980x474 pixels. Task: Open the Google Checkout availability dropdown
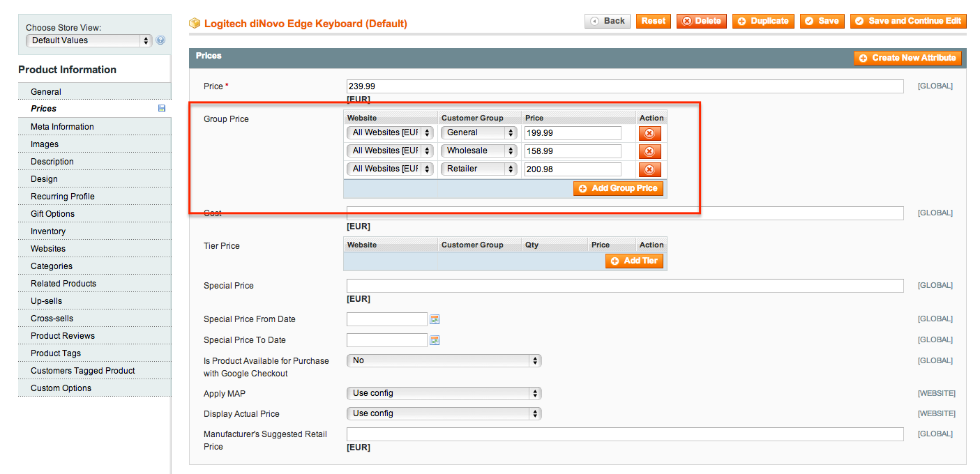click(444, 360)
